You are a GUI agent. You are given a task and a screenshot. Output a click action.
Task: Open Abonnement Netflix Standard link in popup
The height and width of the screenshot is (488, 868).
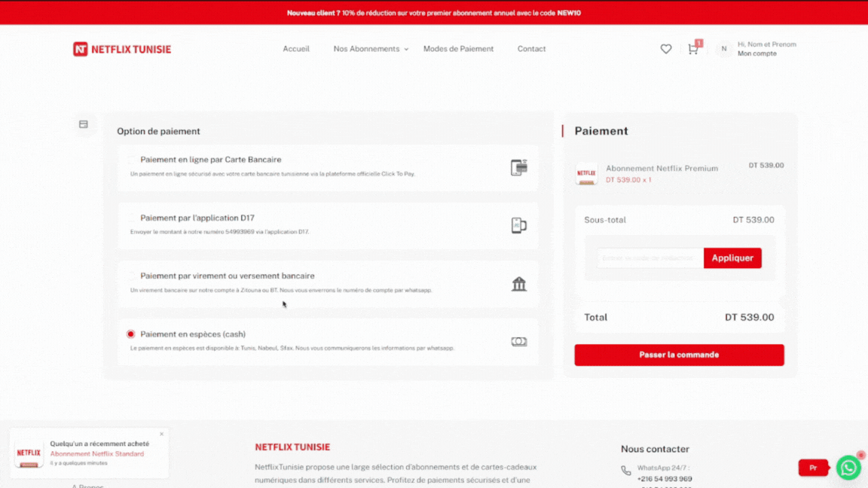click(97, 453)
